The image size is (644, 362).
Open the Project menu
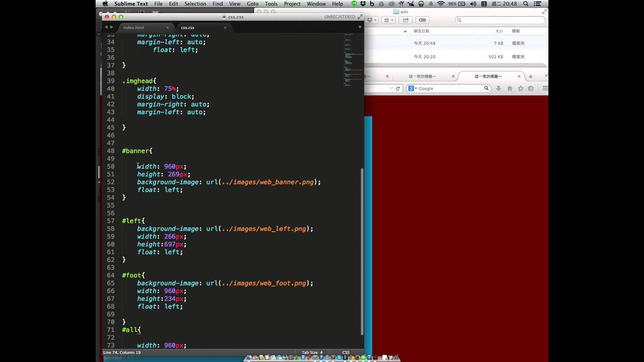tap(292, 4)
